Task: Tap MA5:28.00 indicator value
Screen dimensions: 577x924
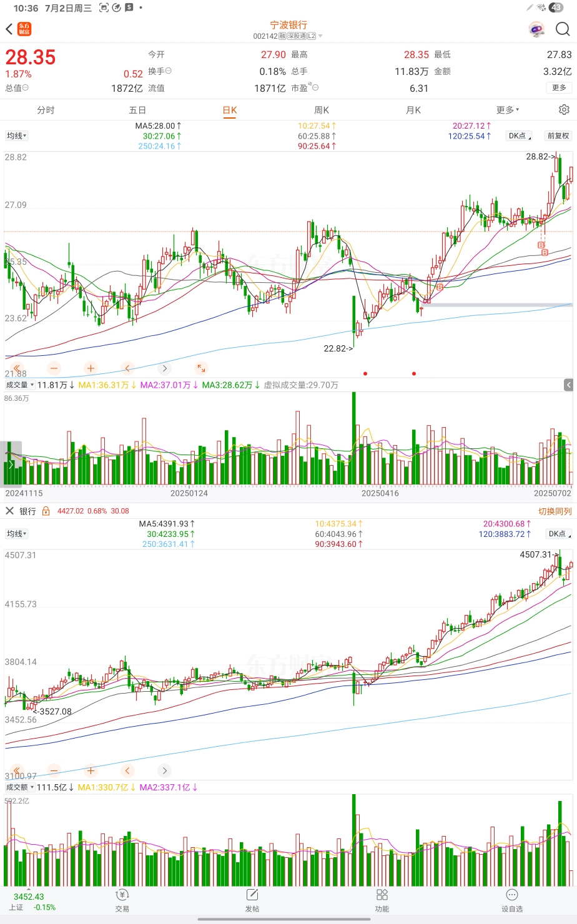Action: click(158, 125)
